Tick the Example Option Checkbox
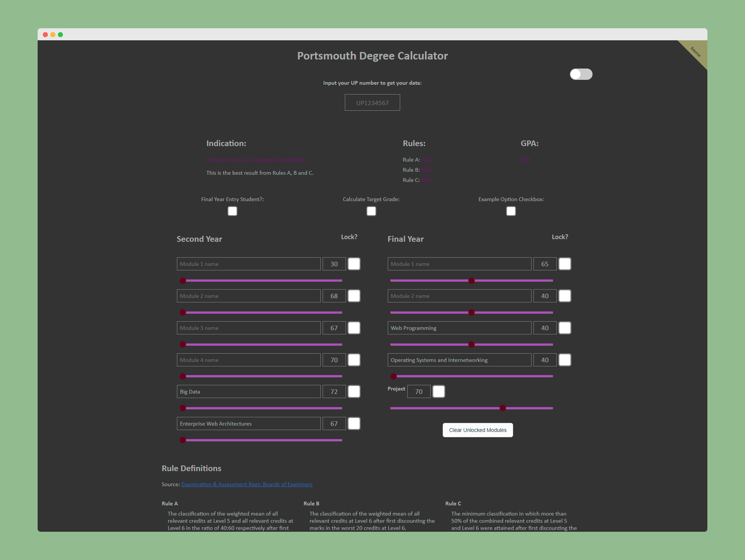 pyautogui.click(x=511, y=211)
